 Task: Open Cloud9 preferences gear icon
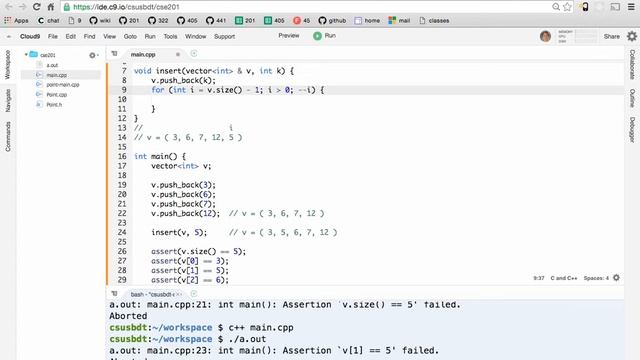point(632,36)
